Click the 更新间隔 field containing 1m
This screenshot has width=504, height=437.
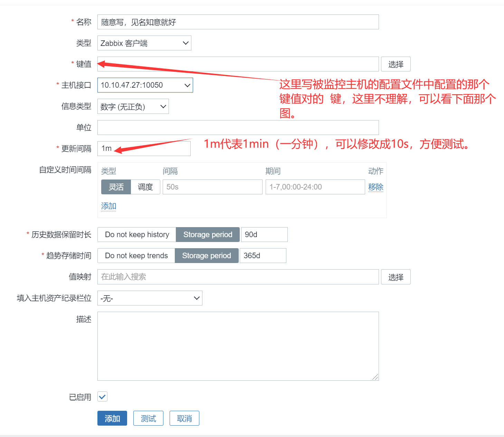(144, 148)
